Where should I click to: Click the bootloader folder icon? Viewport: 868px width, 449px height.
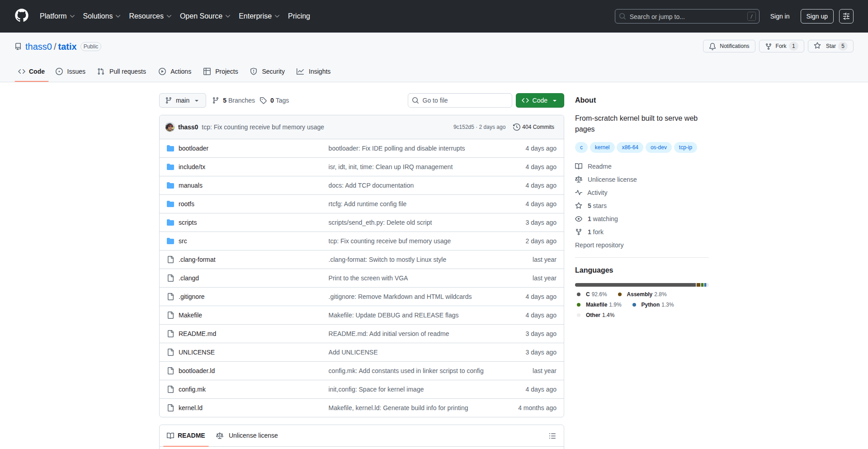click(x=170, y=148)
